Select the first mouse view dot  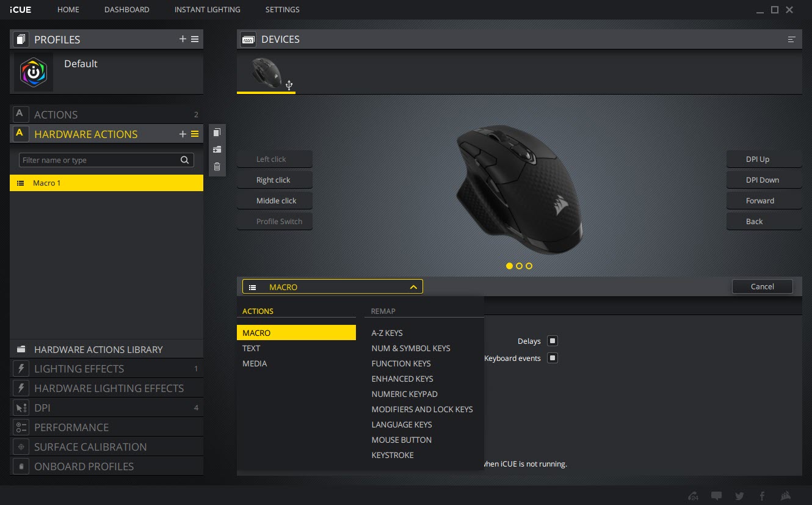click(x=509, y=266)
